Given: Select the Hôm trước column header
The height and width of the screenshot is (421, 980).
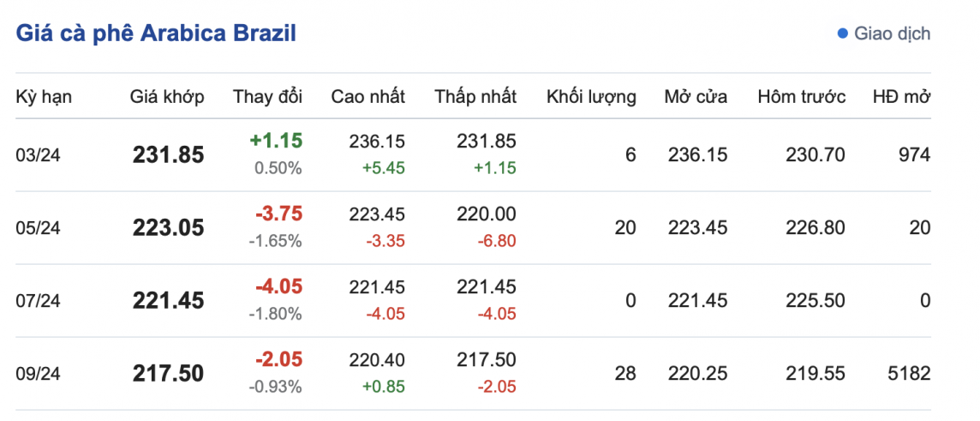Looking at the screenshot, I should [801, 97].
